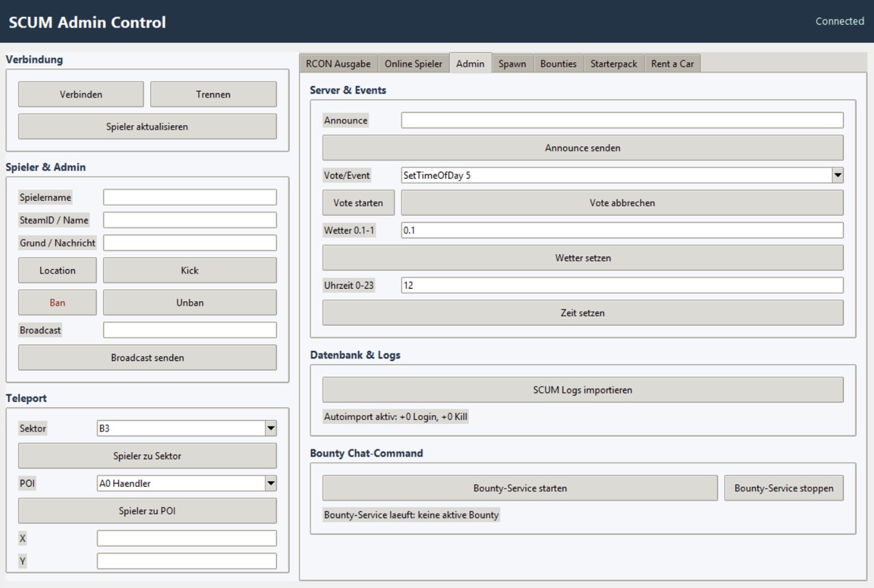Click the SteamID / Name input field

(x=190, y=220)
